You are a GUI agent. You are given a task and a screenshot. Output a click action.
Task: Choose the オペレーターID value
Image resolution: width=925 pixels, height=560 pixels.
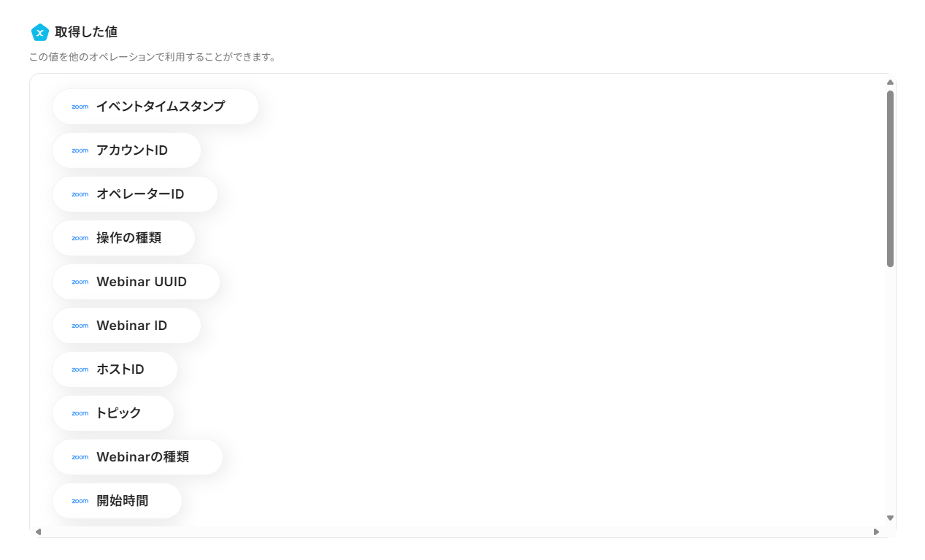click(x=135, y=194)
